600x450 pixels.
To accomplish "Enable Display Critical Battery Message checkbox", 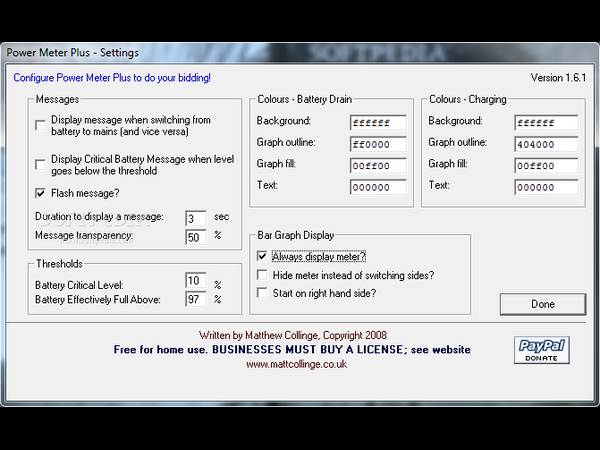I will [x=40, y=163].
